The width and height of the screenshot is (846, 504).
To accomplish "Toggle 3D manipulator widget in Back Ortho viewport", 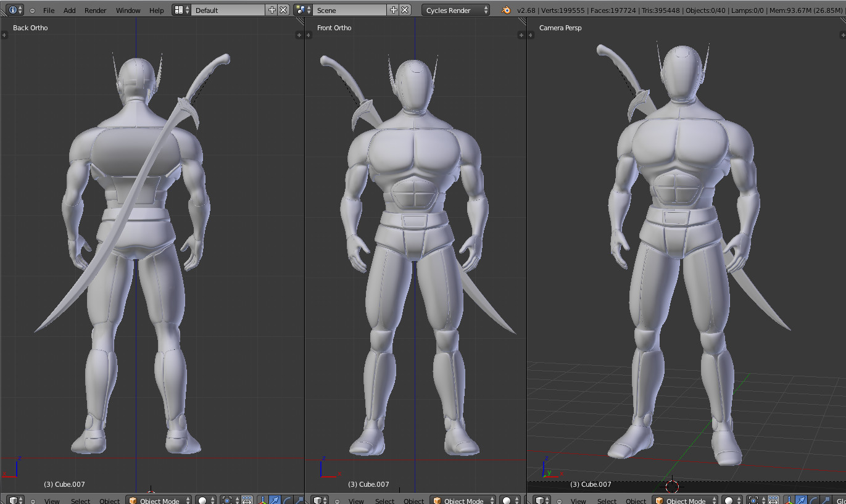I will coord(262,500).
